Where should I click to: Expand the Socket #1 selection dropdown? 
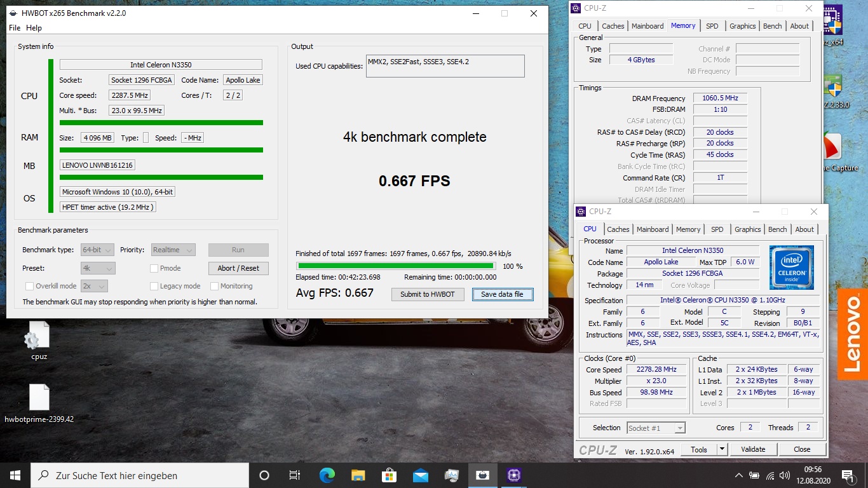656,428
